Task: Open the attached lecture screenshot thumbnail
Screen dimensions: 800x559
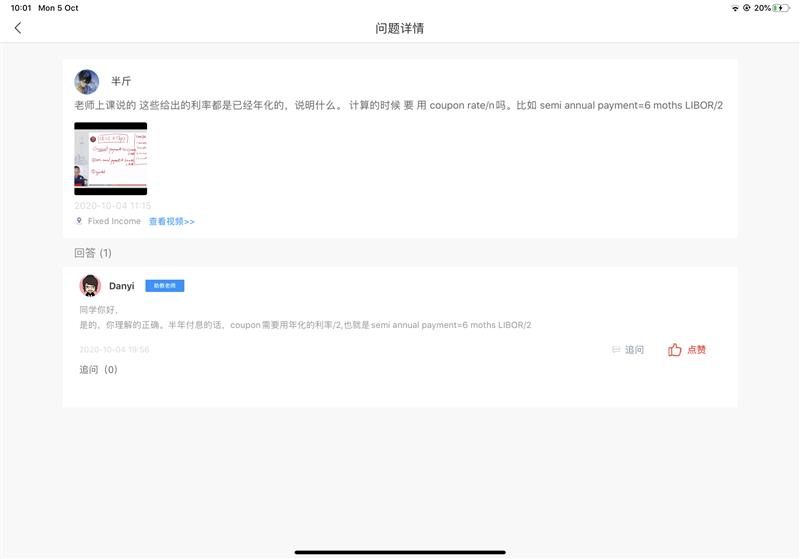Action: [110, 158]
